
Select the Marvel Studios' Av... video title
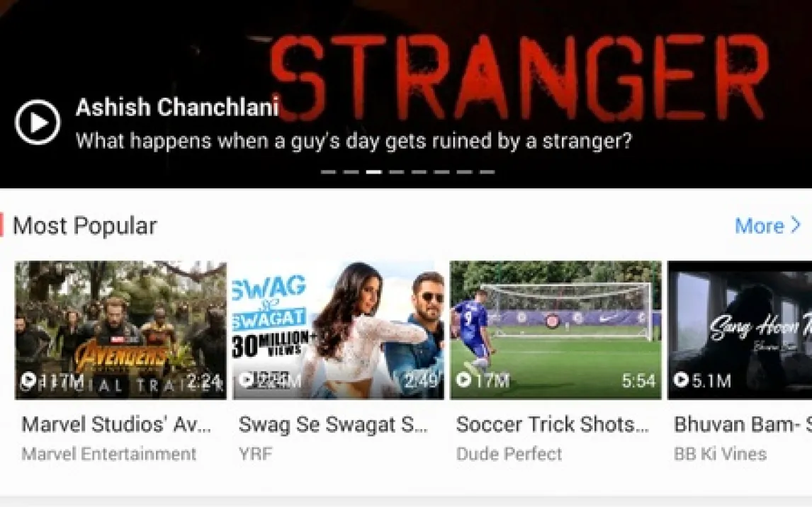coord(116,425)
